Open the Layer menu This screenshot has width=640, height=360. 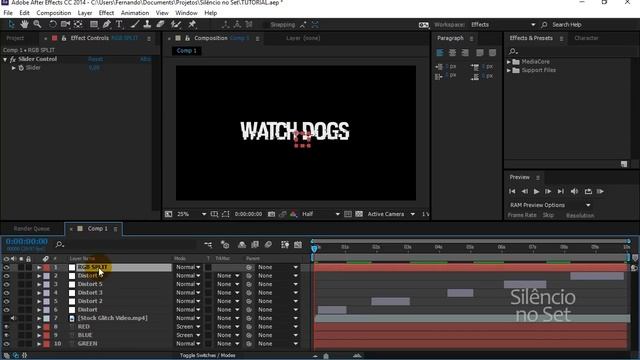pos(85,13)
